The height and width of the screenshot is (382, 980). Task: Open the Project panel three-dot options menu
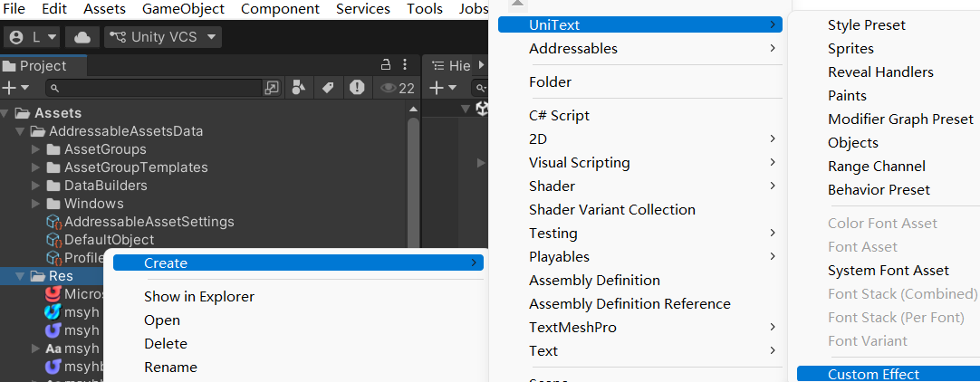(x=405, y=64)
